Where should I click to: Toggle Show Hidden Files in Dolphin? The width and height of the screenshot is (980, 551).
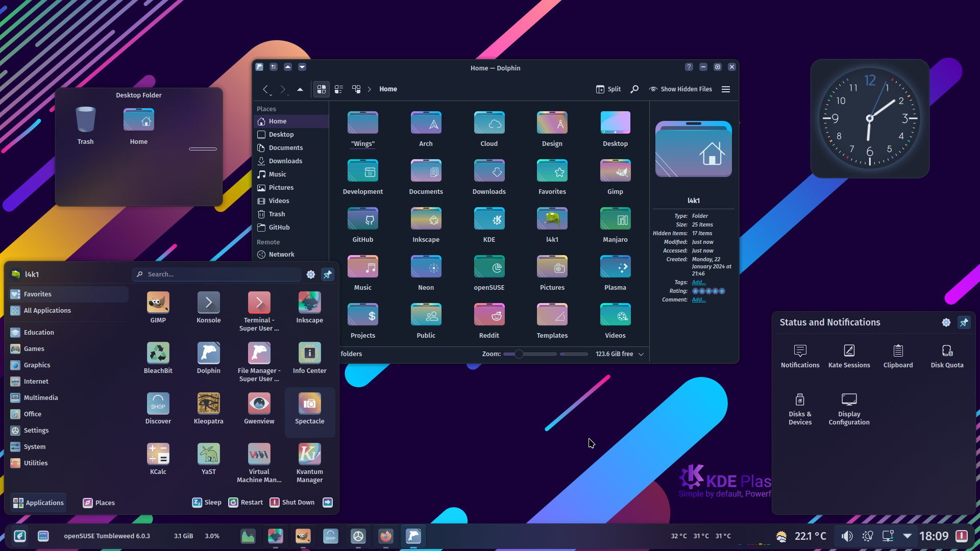(680, 89)
